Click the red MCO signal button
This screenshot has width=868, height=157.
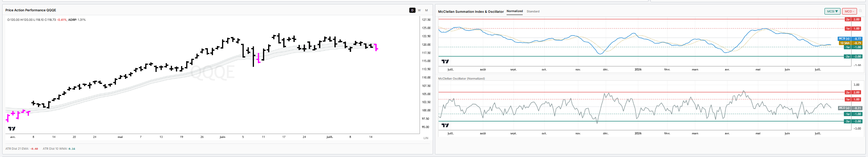coord(849,11)
